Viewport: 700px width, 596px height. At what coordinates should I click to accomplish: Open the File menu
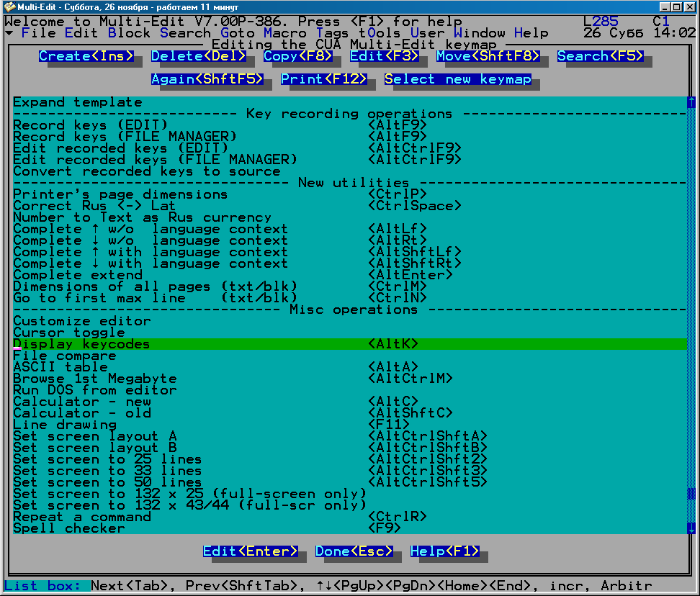pyautogui.click(x=38, y=33)
